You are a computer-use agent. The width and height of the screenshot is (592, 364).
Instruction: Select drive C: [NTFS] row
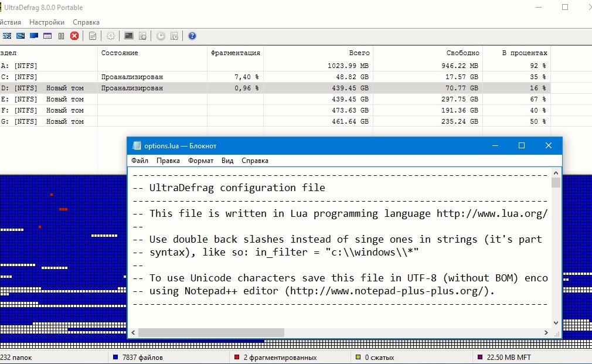pos(275,77)
